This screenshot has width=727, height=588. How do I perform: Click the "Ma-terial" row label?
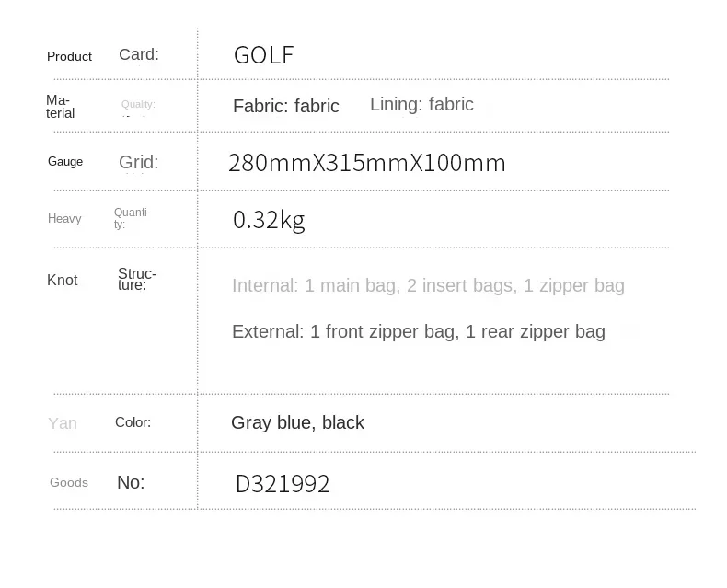click(60, 107)
